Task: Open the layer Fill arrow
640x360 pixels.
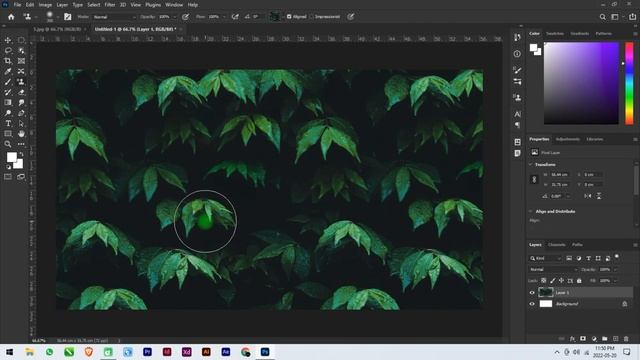Action: click(x=615, y=280)
